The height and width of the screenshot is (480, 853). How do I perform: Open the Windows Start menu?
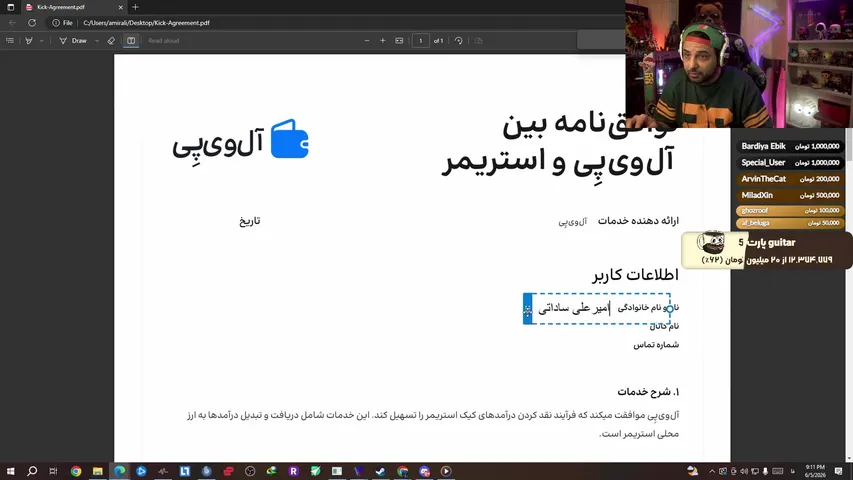coord(10,471)
